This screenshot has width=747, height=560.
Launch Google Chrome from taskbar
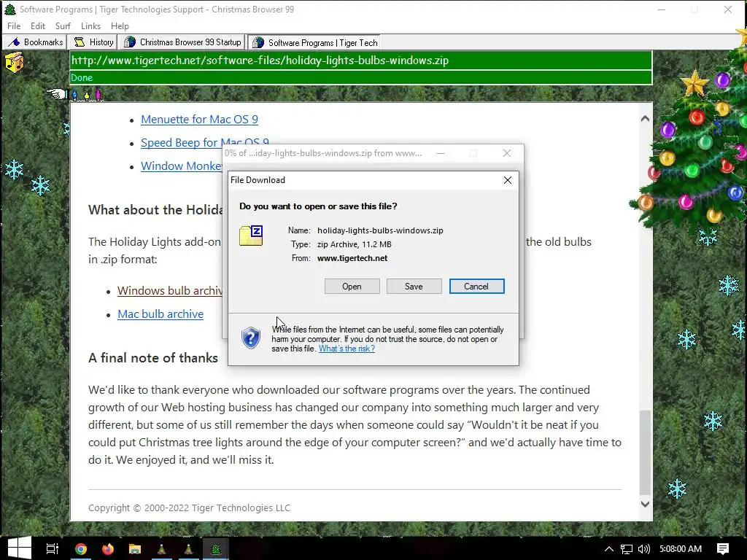point(81,549)
